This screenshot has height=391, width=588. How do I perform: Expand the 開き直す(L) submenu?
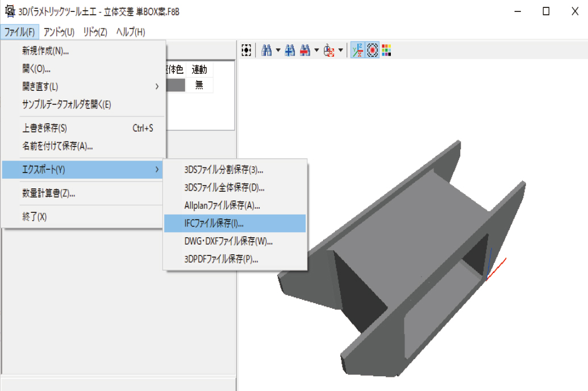pyautogui.click(x=84, y=86)
